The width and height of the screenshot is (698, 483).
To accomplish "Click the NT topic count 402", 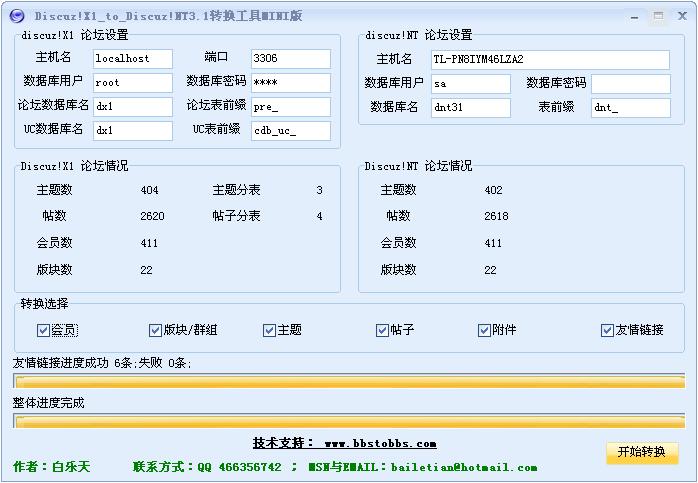I will point(493,191).
